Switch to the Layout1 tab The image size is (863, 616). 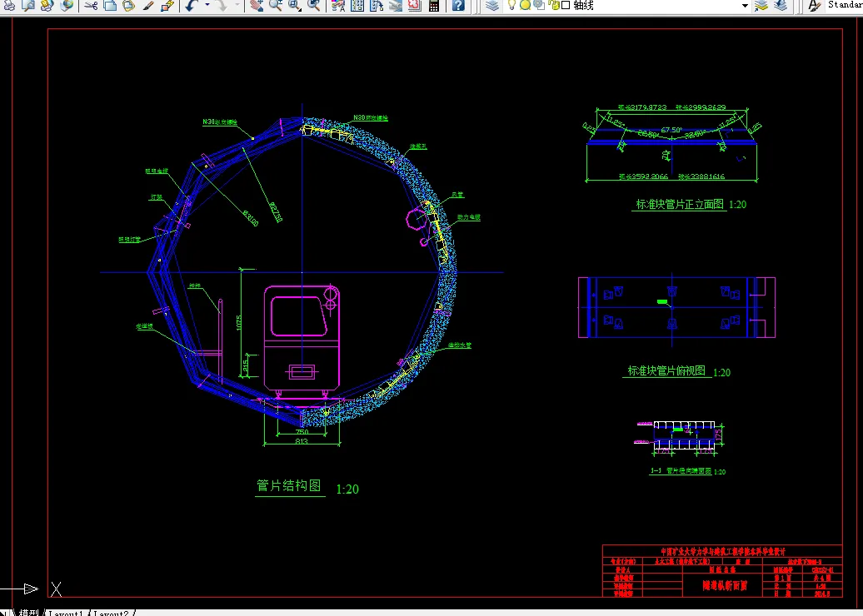pos(65,613)
